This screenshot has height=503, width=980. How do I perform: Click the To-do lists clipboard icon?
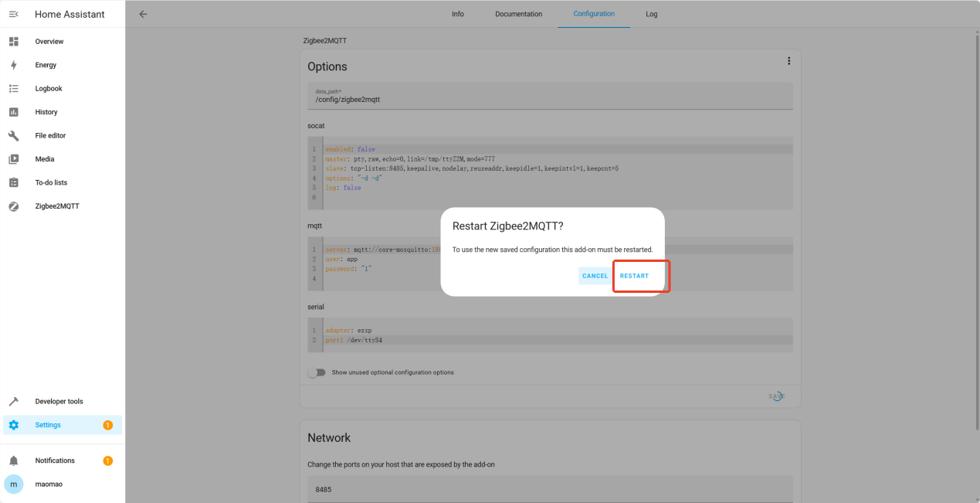[x=13, y=182]
